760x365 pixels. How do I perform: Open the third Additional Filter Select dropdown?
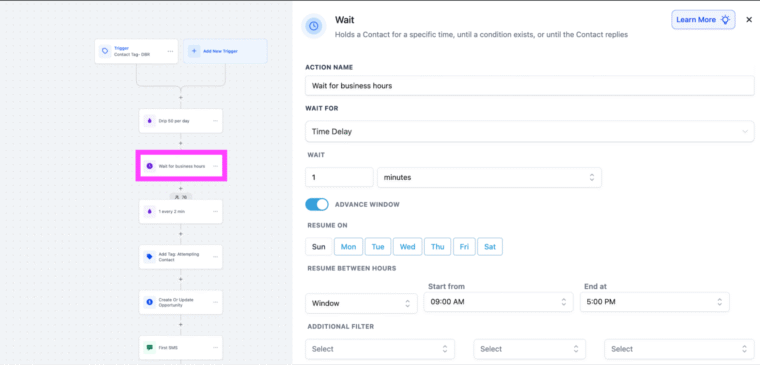(x=679, y=349)
